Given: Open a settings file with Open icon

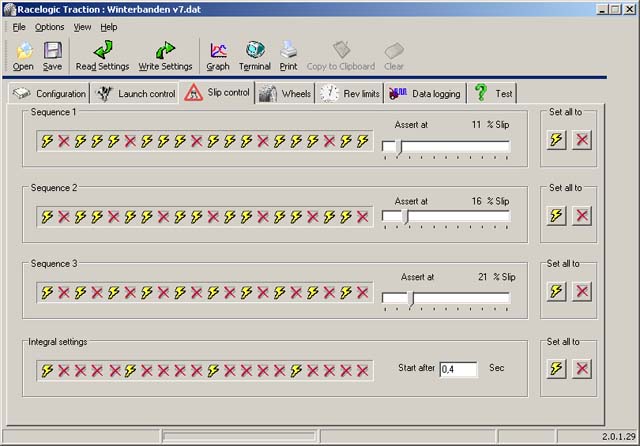Looking at the screenshot, I should 23,55.
